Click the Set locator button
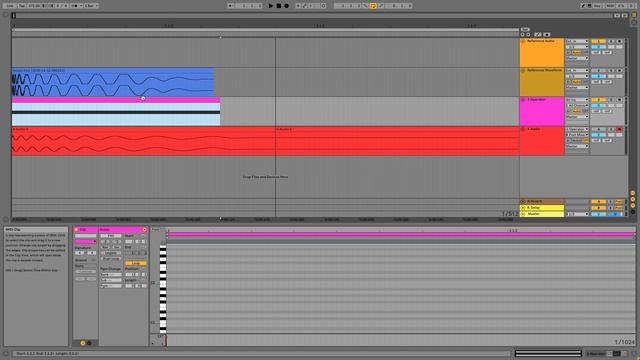 click(x=525, y=29)
